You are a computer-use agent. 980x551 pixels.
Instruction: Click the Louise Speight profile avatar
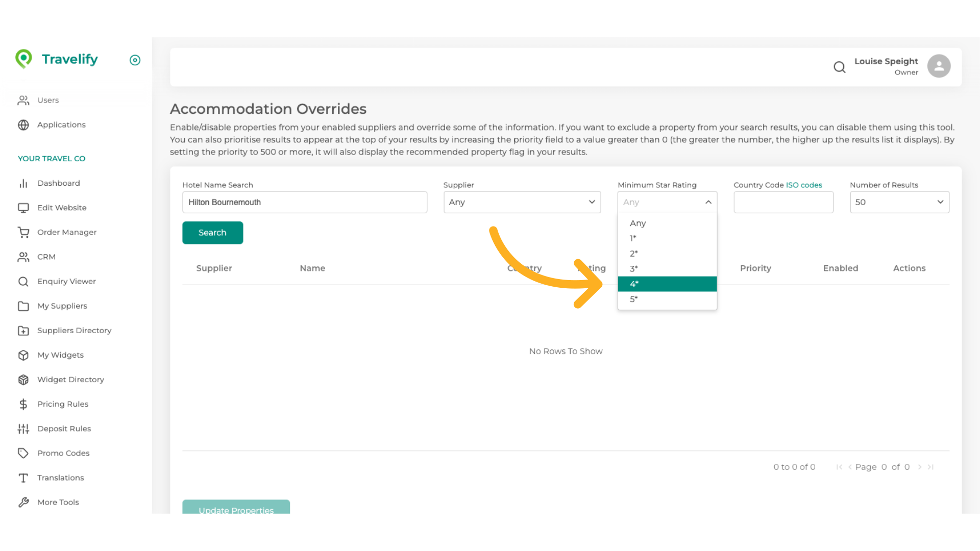[x=939, y=65]
